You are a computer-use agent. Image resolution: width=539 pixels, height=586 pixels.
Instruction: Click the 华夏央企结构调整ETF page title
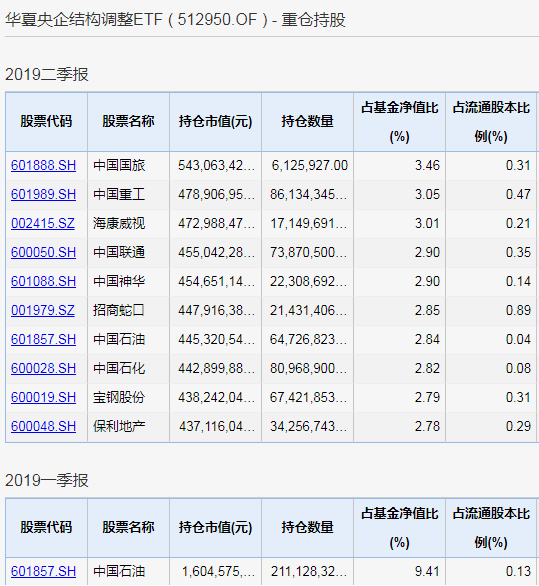click(175, 19)
